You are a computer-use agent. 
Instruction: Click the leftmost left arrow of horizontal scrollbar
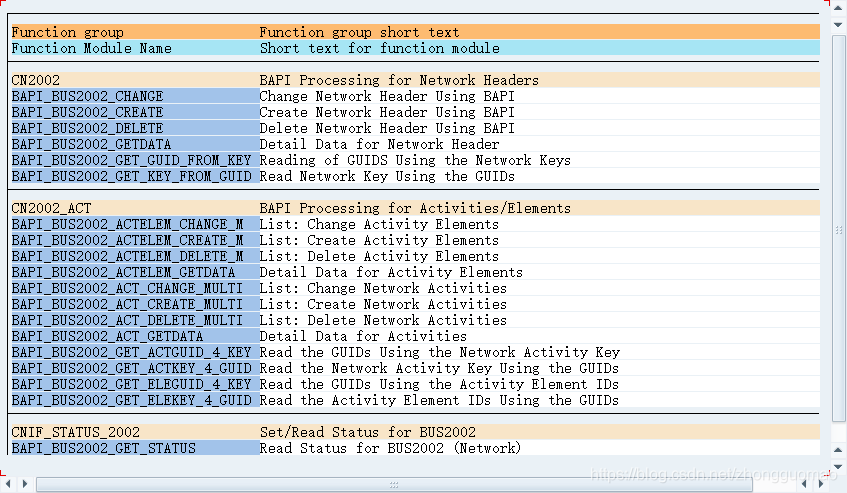[x=8, y=484]
